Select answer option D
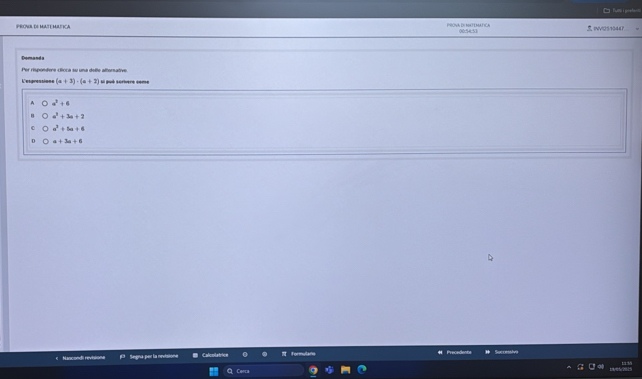 [45, 141]
